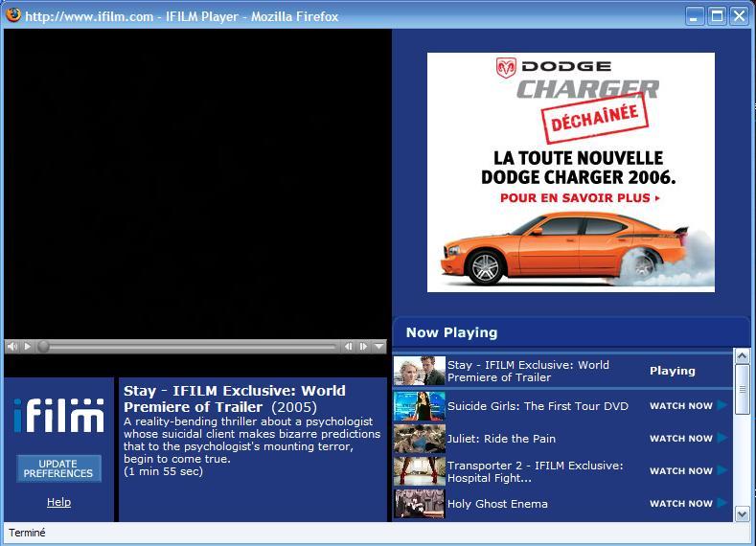Step backward one frame in the player
The width and height of the screenshot is (756, 546).
[x=348, y=346]
